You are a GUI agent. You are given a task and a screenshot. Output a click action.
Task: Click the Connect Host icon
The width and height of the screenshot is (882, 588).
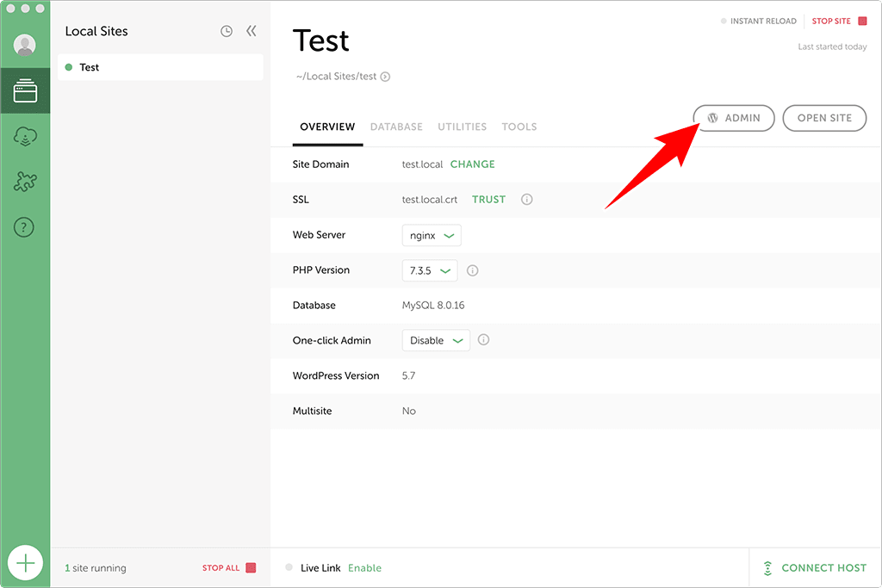click(x=767, y=568)
